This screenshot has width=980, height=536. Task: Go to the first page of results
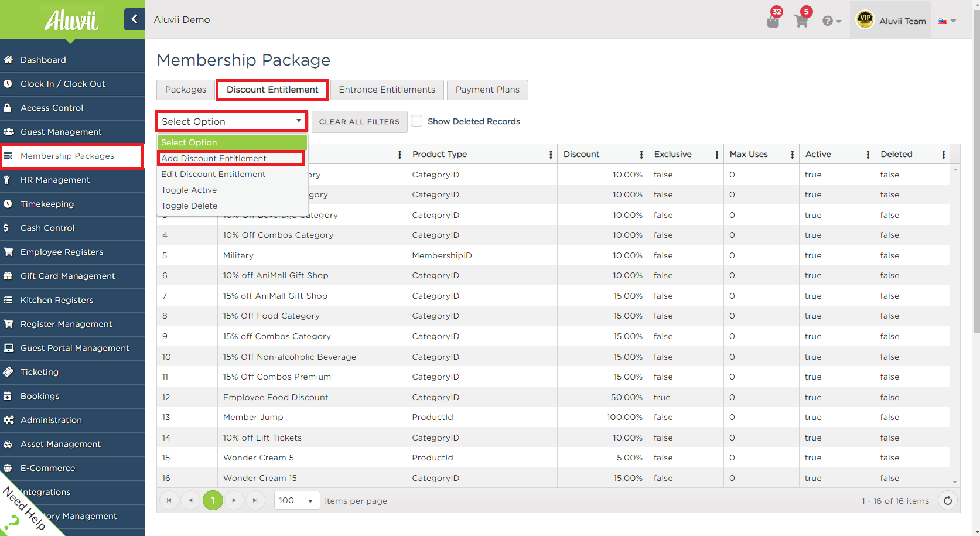point(169,500)
